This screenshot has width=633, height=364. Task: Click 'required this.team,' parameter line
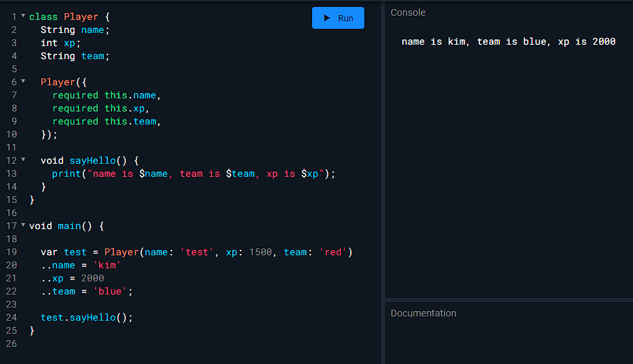[107, 121]
